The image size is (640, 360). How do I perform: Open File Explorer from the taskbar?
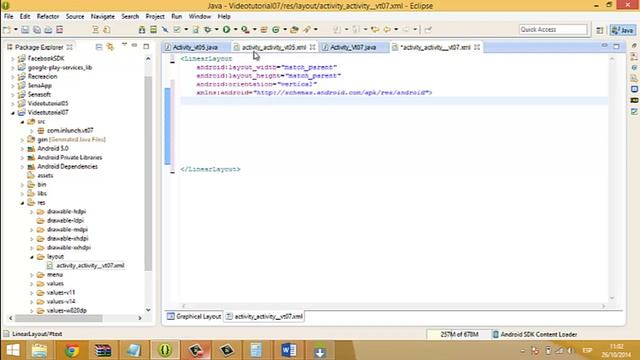click(40, 351)
